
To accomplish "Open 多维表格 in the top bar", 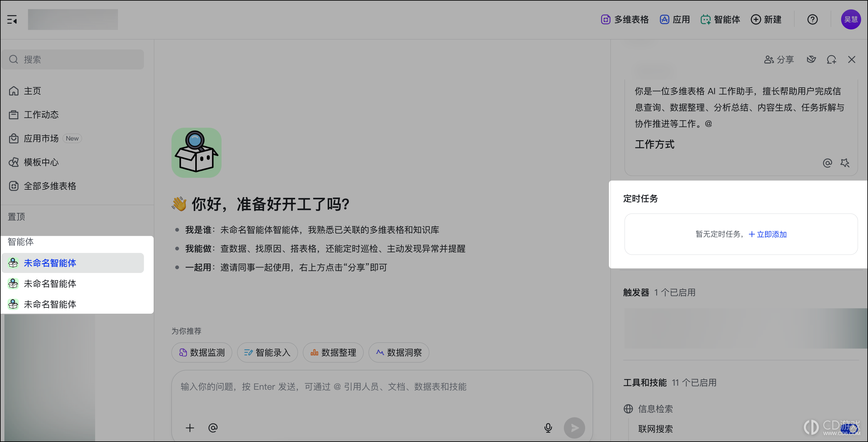I will (x=625, y=19).
